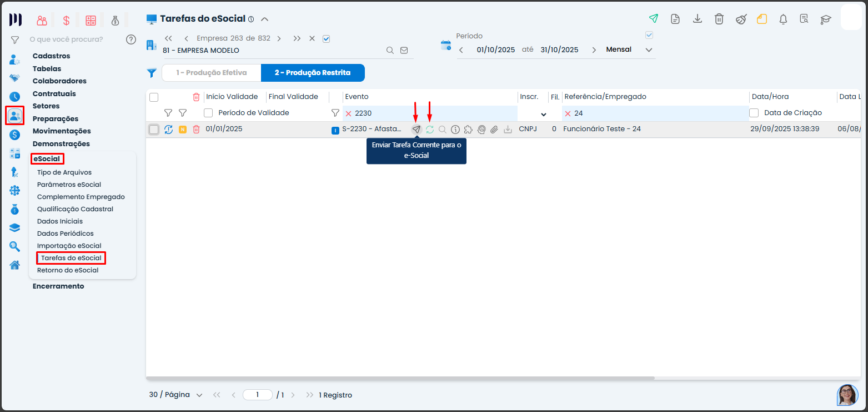Send the current task to e-Social in the S-2230 row
Viewport: 868px width, 412px height.
pyautogui.click(x=416, y=130)
